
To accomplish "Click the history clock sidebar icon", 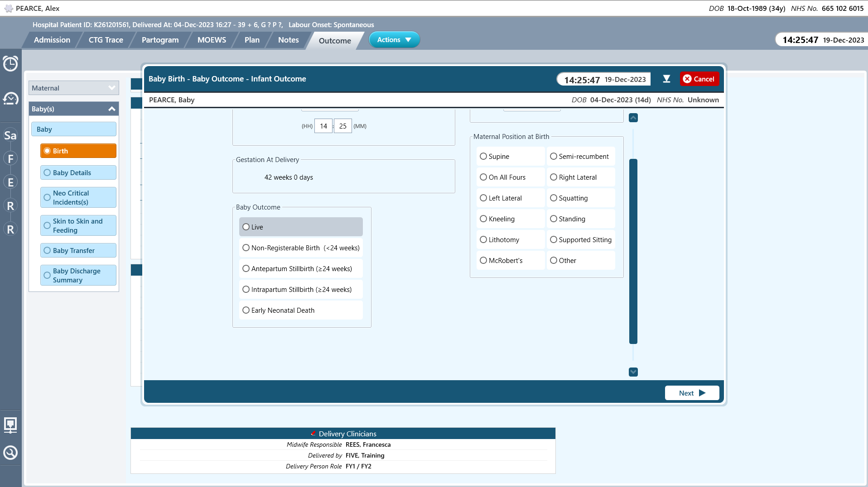I will click(10, 98).
